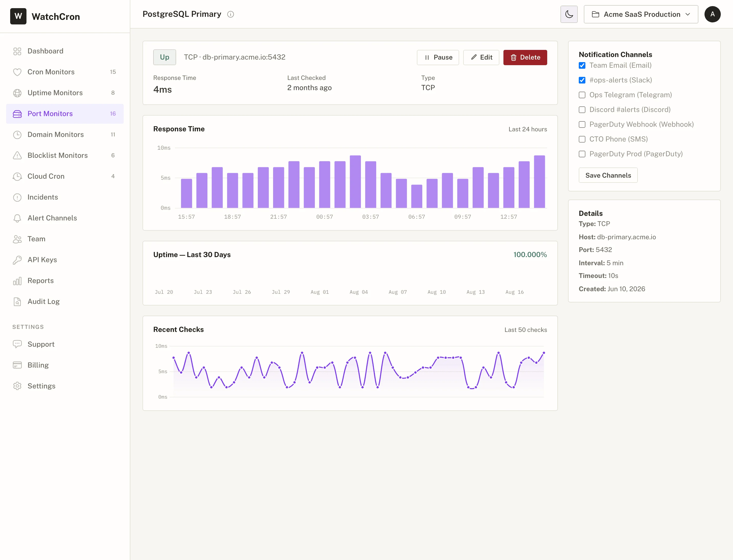Edit this port monitor
This screenshot has height=560, width=733.
click(x=481, y=57)
